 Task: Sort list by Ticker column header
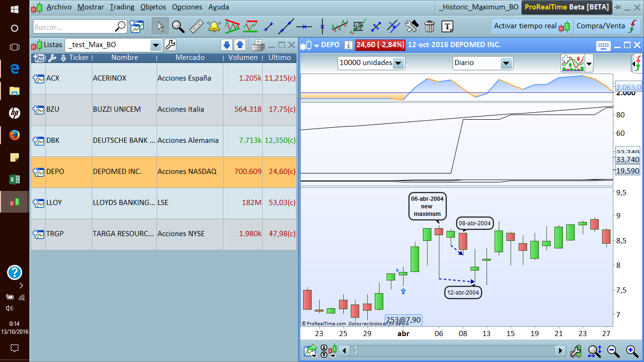[x=79, y=58]
